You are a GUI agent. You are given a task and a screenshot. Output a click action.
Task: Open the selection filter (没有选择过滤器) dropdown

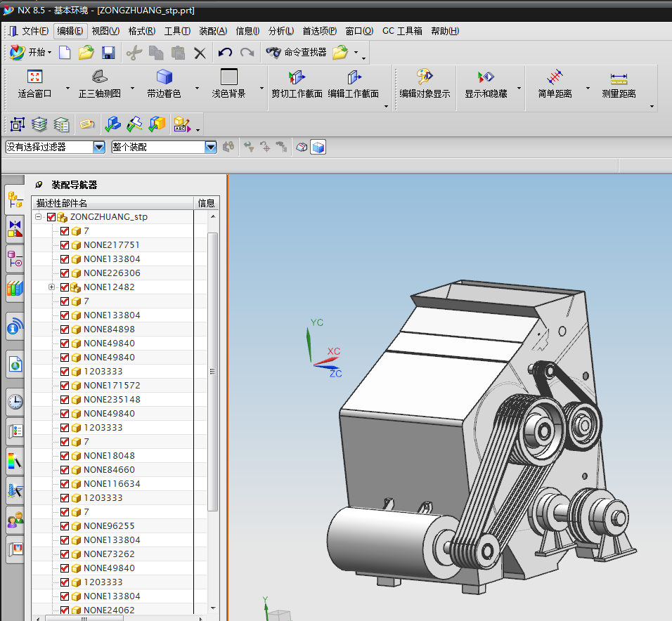tap(98, 147)
